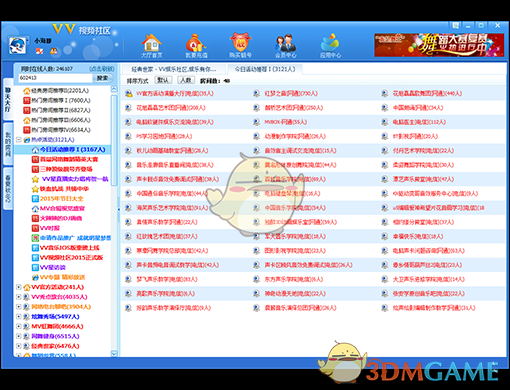Click house icon of 今日活动推荐 tree item
The image size is (510, 390).
point(35,150)
